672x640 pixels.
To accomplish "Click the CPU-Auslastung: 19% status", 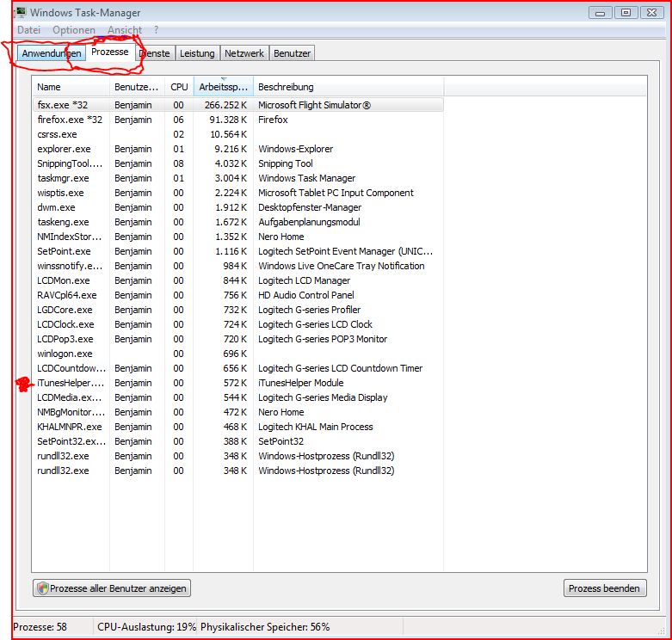I will click(146, 627).
